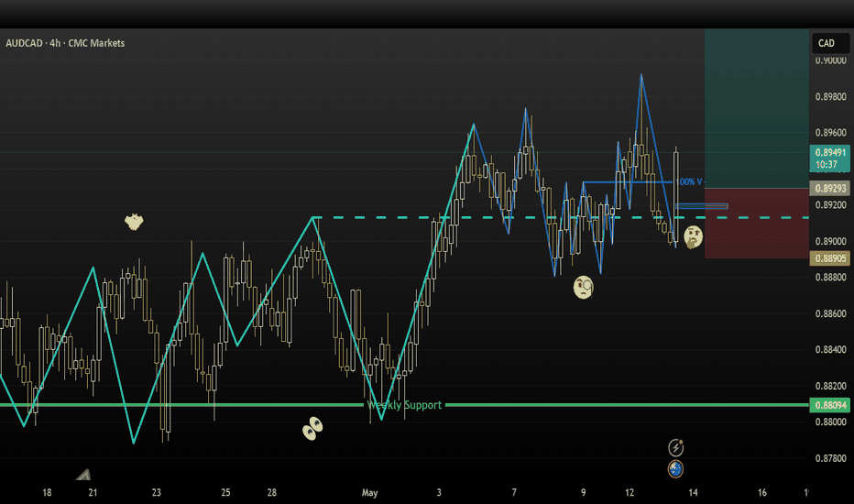The height and width of the screenshot is (504, 854).
Task: Click the monocle face emoji sticker
Action: (x=584, y=287)
